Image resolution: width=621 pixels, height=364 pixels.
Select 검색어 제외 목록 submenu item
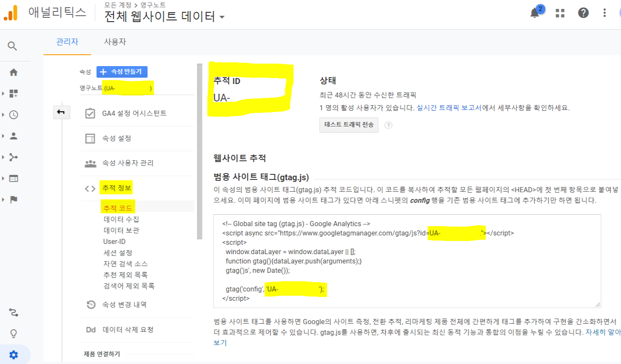129,286
